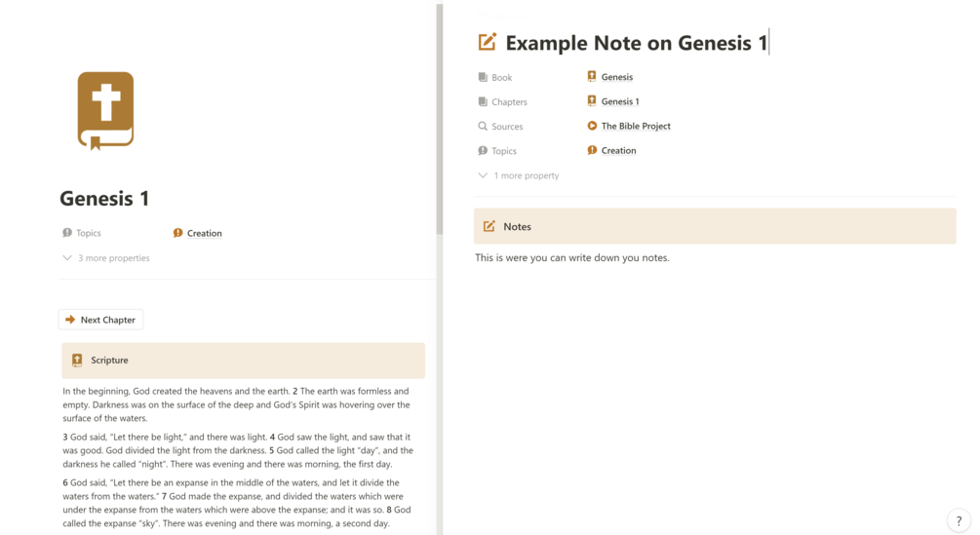Click the Sources magnifier icon
The height and width of the screenshot is (535, 980).
(483, 126)
